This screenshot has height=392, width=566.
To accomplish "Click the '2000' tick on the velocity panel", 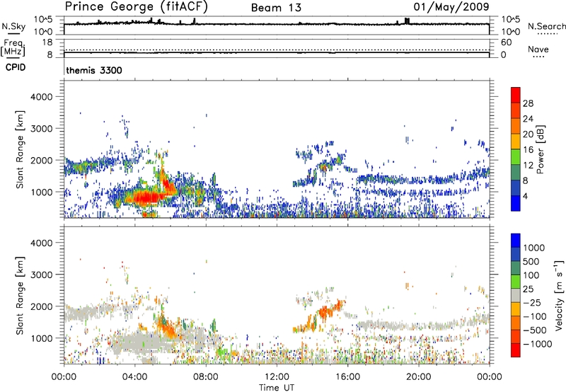I will pyautogui.click(x=41, y=306).
